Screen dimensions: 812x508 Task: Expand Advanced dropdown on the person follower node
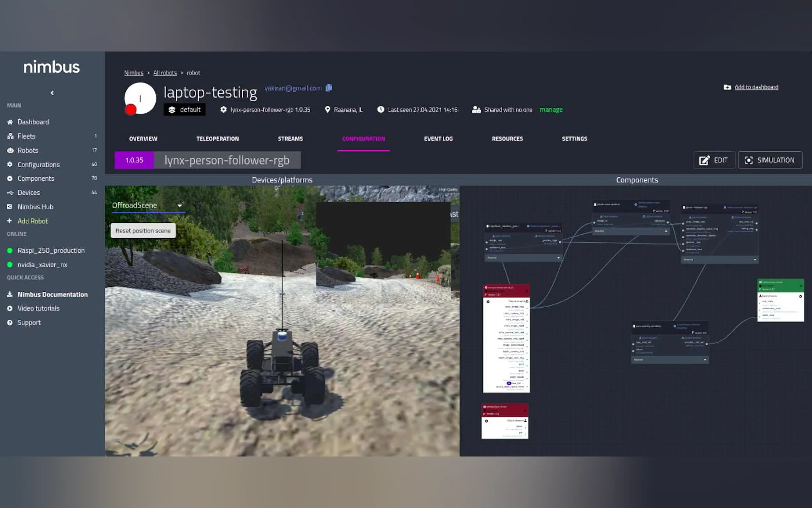719,259
